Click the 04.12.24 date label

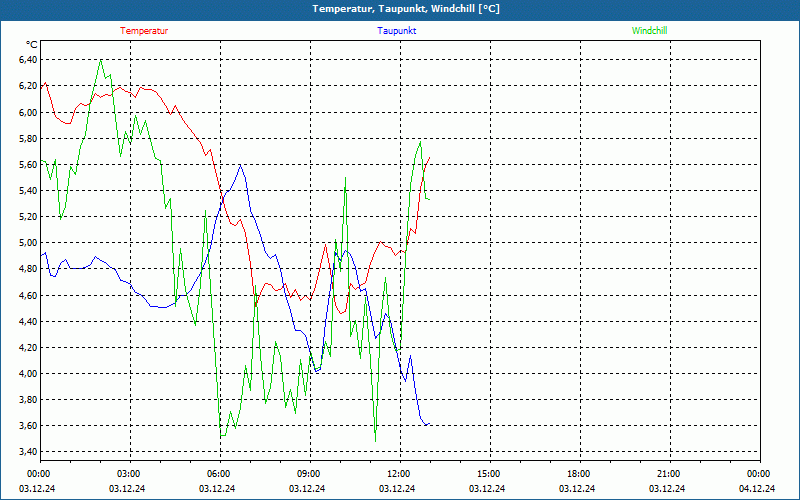pos(757,488)
